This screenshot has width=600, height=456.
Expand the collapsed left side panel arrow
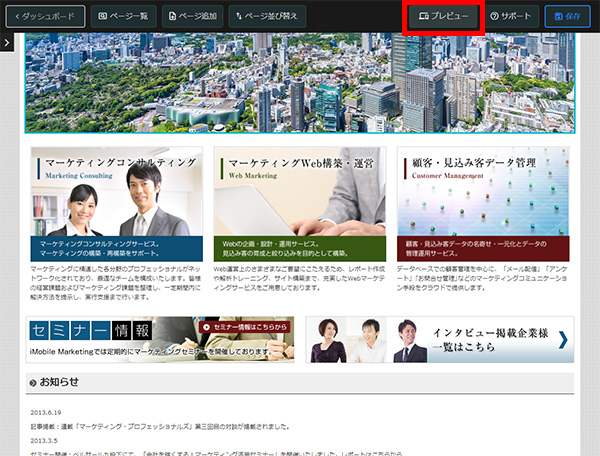click(6, 43)
